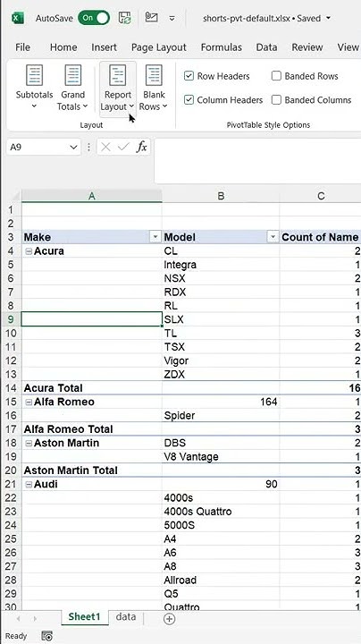Select the Acura Total row label
361x644 pixels.
tap(91, 387)
